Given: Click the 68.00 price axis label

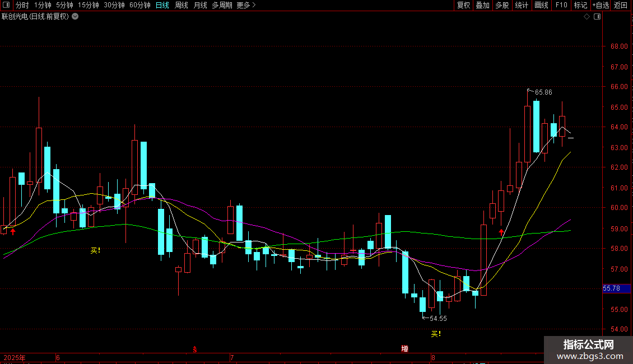Looking at the screenshot, I should coord(619,46).
